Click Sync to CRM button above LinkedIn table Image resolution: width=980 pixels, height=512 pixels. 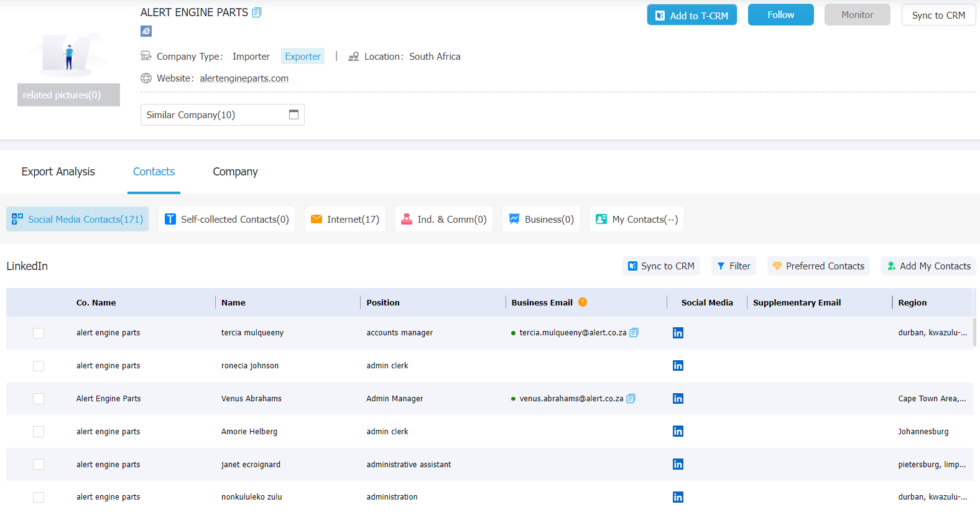click(x=662, y=266)
